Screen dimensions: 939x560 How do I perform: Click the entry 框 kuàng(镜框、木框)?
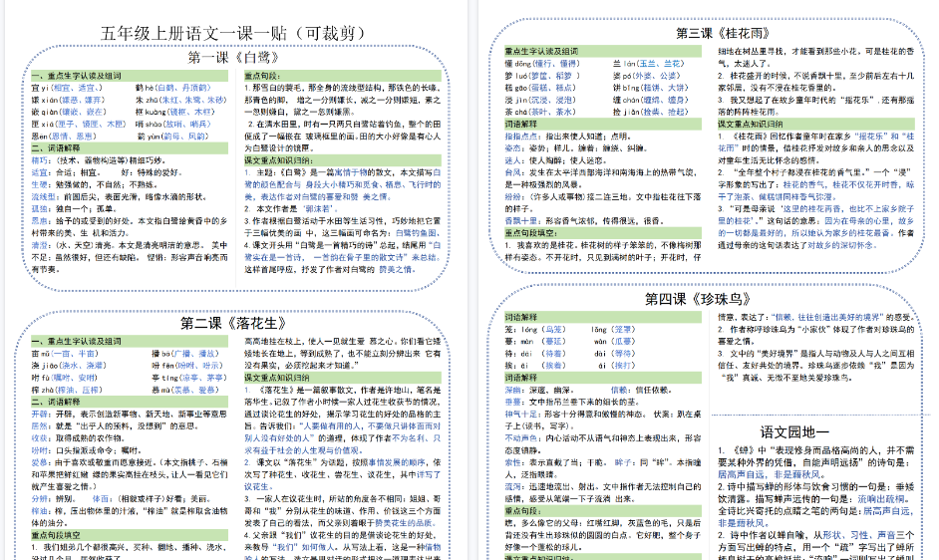pos(174,112)
